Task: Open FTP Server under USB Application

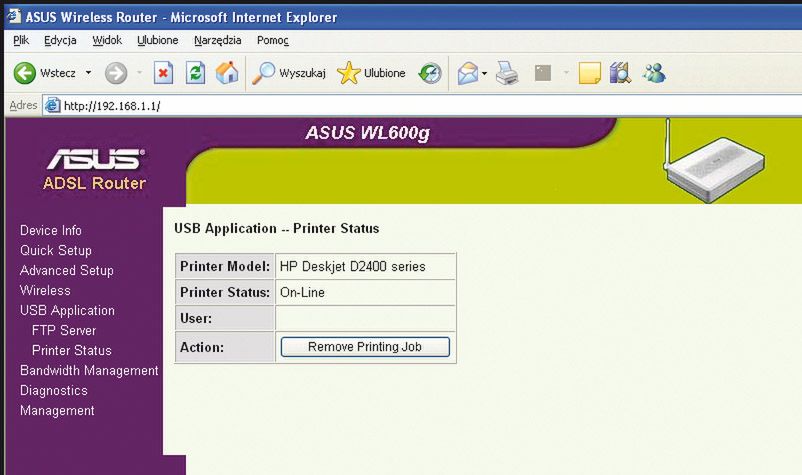Action: click(x=64, y=330)
